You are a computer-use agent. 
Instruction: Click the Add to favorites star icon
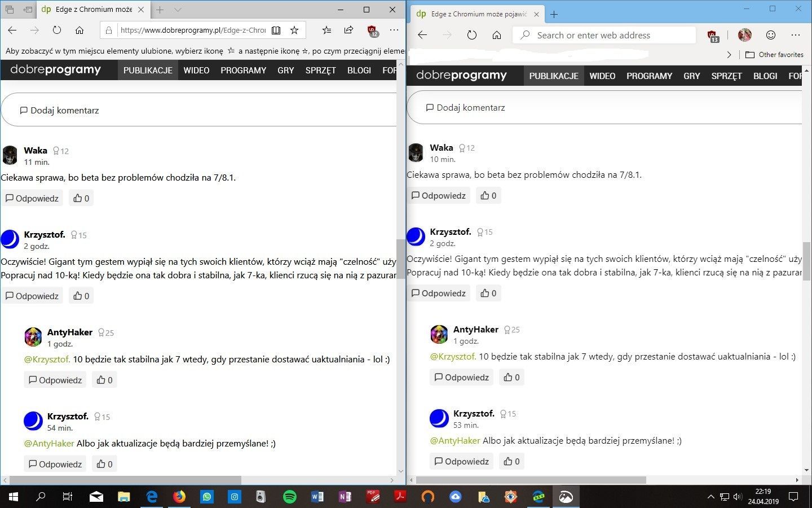point(294,30)
